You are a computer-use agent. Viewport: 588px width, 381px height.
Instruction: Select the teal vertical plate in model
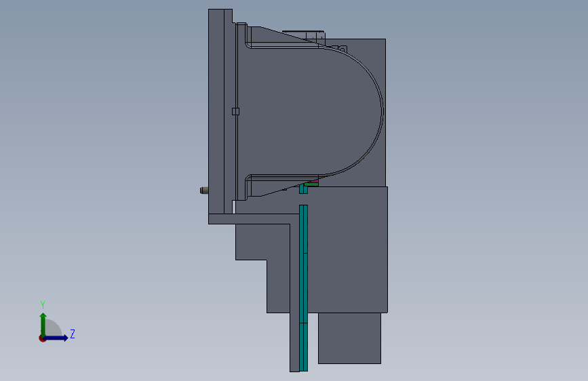pos(303,288)
